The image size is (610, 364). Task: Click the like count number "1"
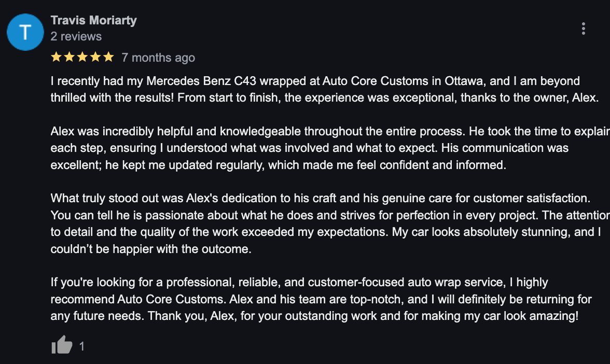[82, 346]
